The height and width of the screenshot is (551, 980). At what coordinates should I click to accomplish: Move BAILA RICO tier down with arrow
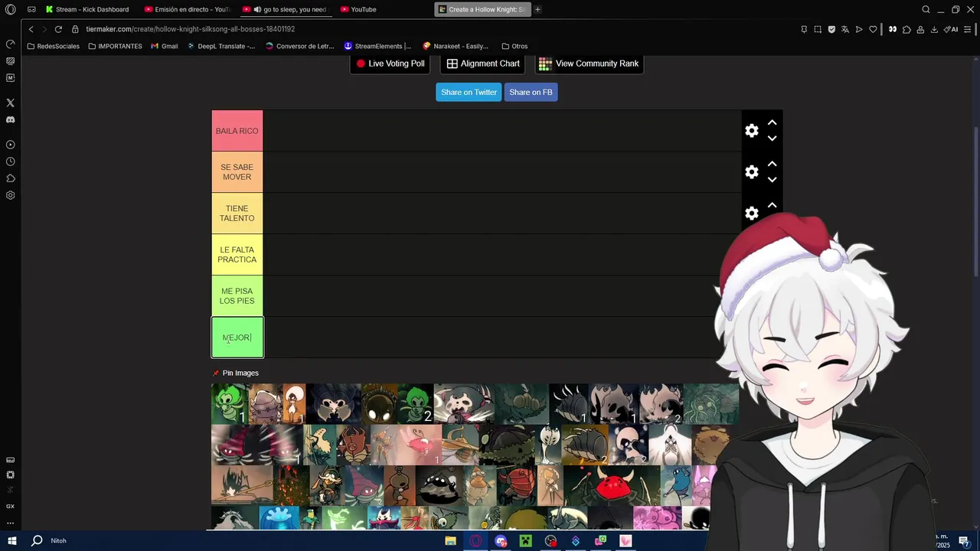click(772, 139)
